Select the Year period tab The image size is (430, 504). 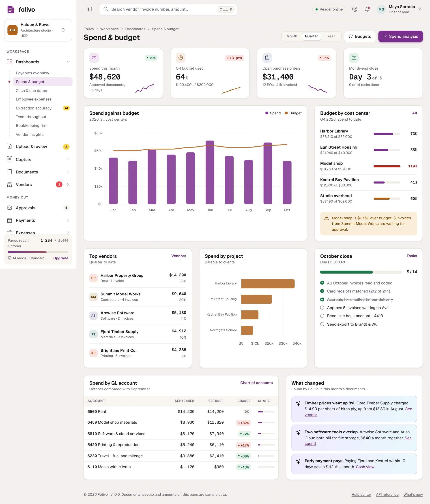[331, 36]
